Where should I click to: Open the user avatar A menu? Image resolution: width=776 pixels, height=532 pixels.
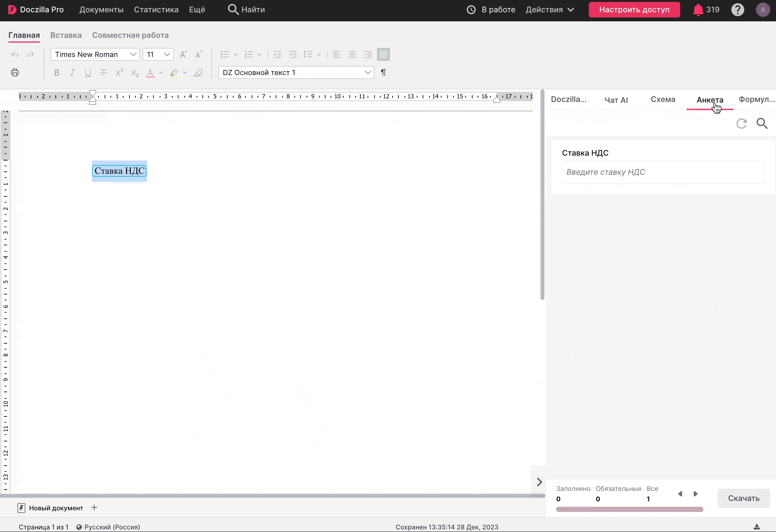coord(763,10)
